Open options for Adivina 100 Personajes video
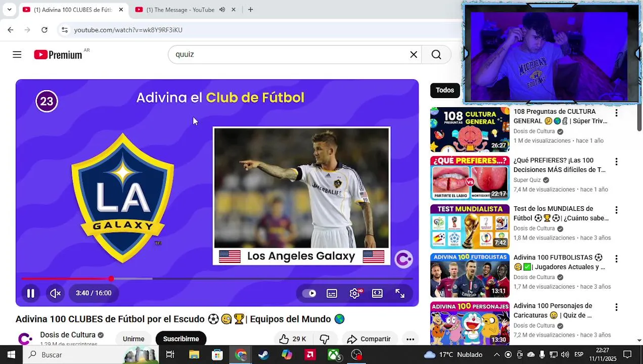The height and width of the screenshot is (364, 643). (x=616, y=307)
